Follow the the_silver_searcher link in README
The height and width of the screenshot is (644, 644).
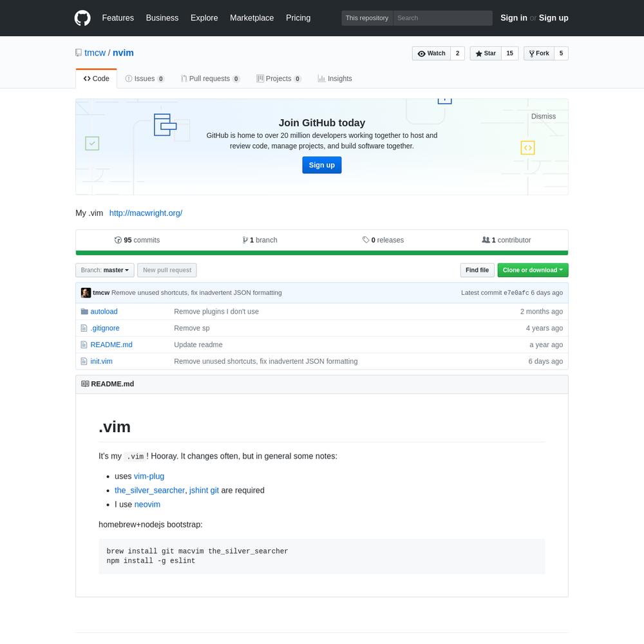pyautogui.click(x=150, y=490)
